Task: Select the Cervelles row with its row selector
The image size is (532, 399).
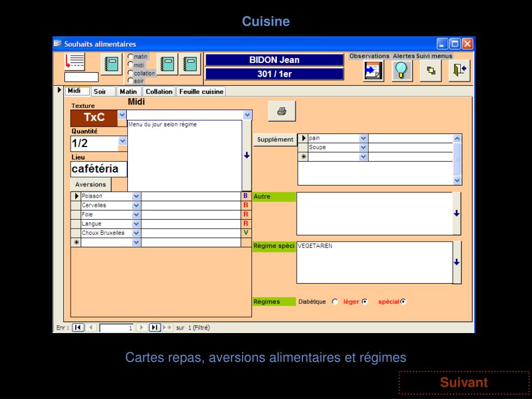Action: (x=76, y=205)
